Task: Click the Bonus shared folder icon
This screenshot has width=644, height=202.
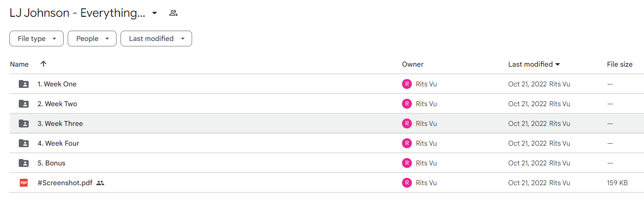Action: coord(24,163)
